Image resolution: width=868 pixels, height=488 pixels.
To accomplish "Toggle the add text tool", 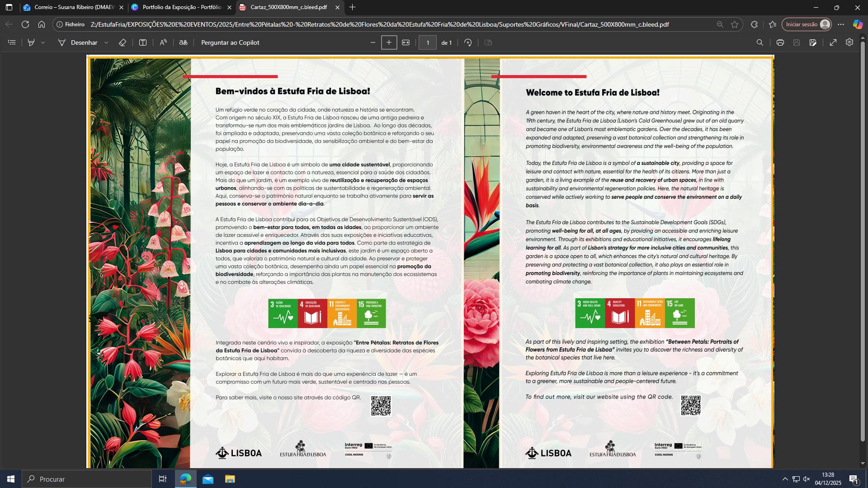I will 143,42.
